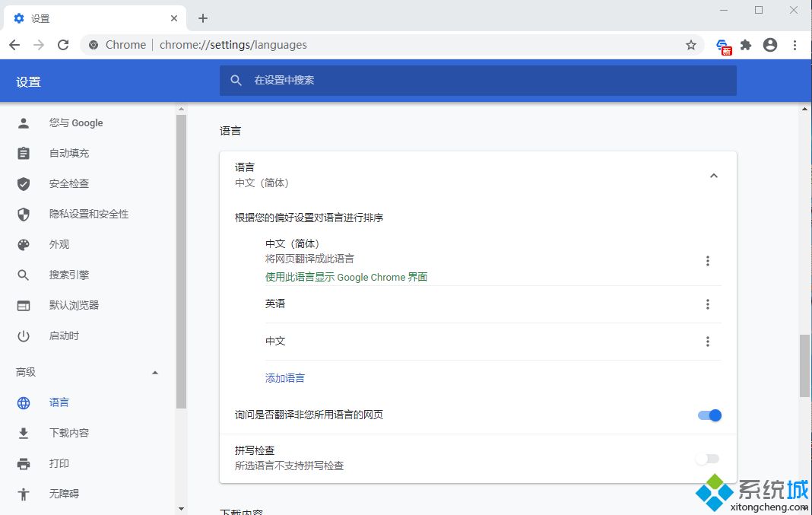Click the forward navigation arrow
The height and width of the screenshot is (515, 812).
click(39, 45)
